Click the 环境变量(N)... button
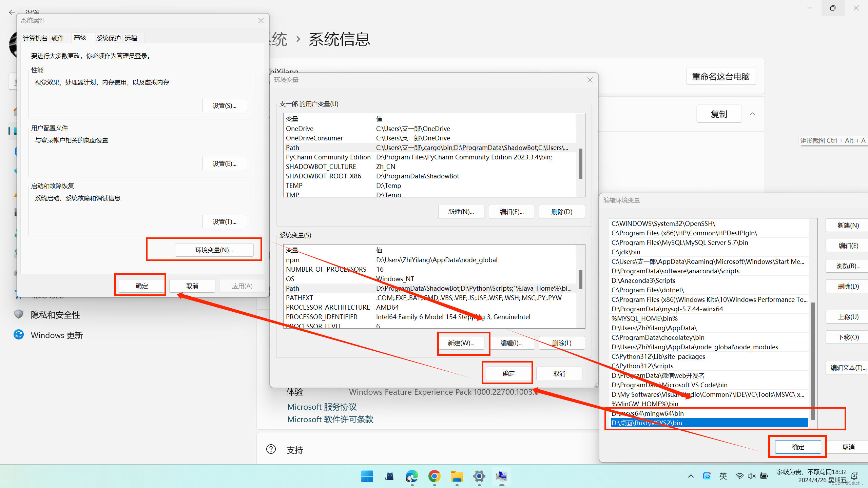Image resolution: width=868 pixels, height=488 pixels. tap(214, 250)
